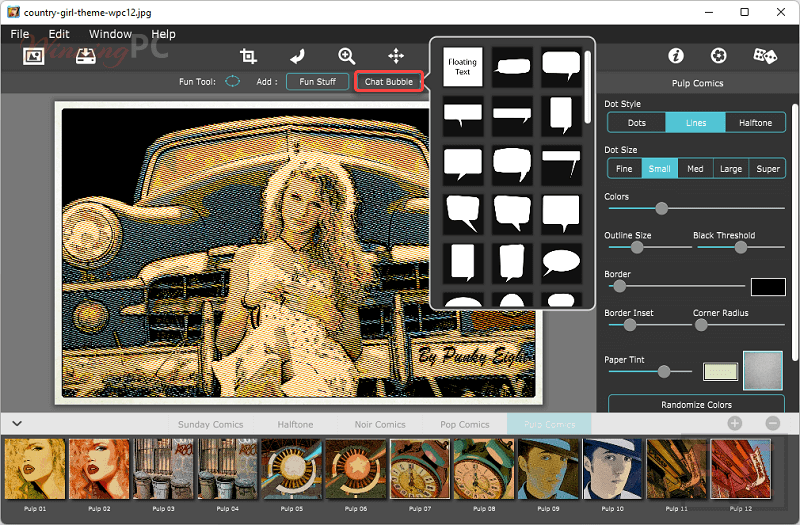Select the Crop tool
The image size is (800, 525).
[x=249, y=56]
